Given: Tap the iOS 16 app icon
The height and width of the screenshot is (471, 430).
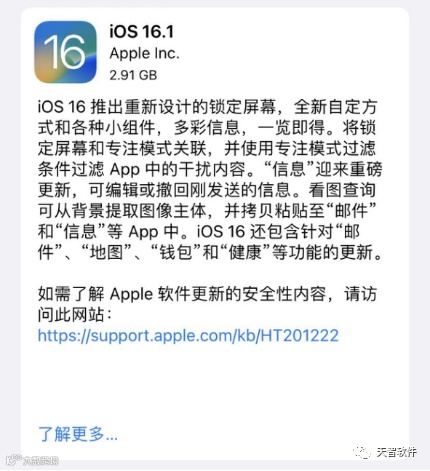Looking at the screenshot, I should [65, 52].
